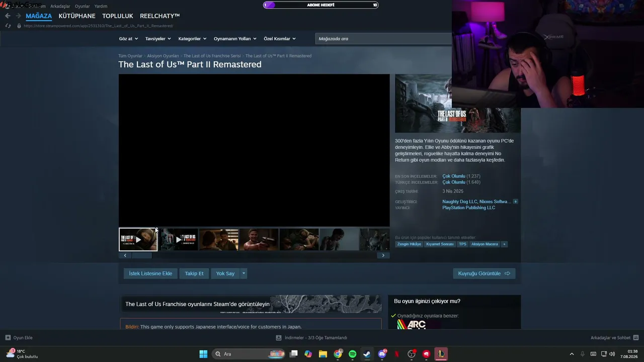Click the screenshot strip scrollbar handle
Image resolution: width=644 pixels, height=362 pixels.
click(141, 255)
